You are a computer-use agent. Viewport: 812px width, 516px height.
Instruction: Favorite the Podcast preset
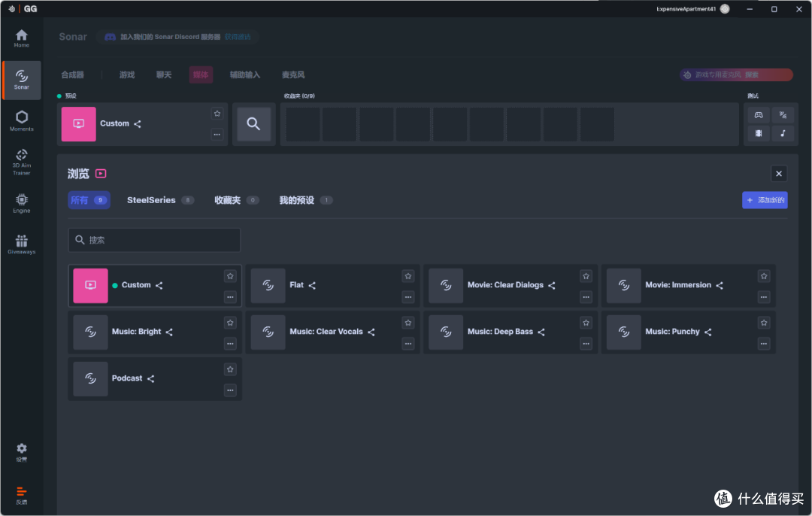pos(231,369)
